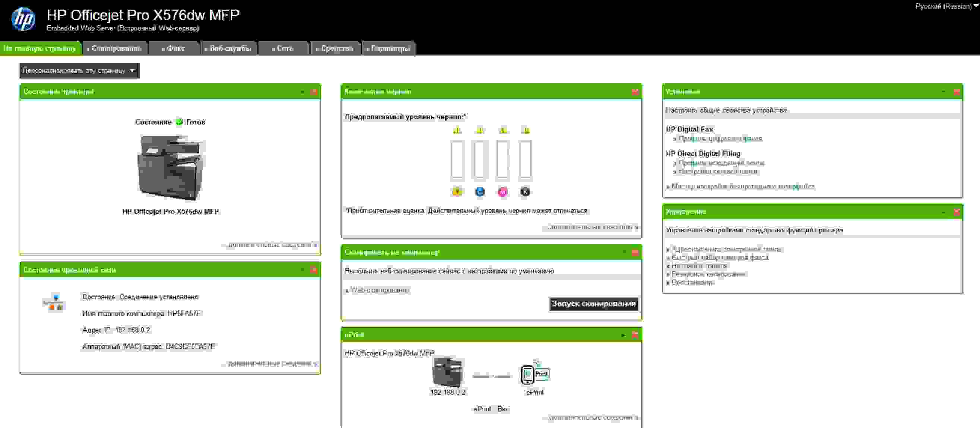Click the warning icon above the magenta ink gauge

[x=503, y=130]
